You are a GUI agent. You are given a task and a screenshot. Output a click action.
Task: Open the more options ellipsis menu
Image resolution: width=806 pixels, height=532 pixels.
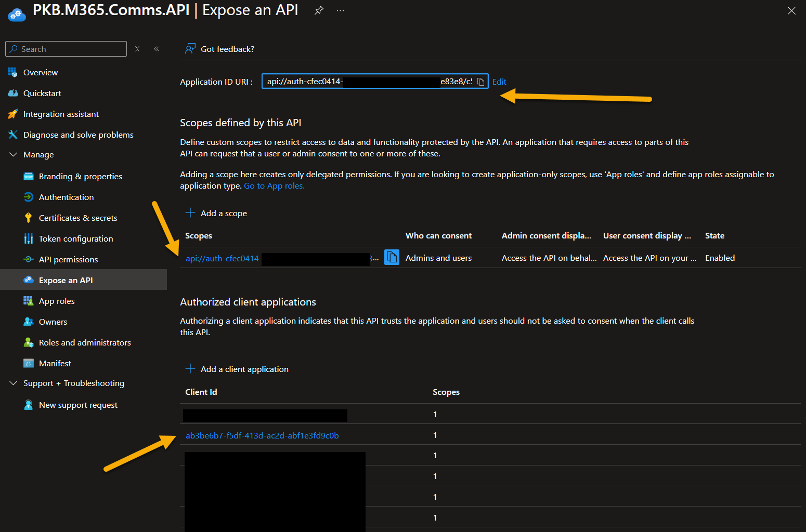click(x=341, y=10)
